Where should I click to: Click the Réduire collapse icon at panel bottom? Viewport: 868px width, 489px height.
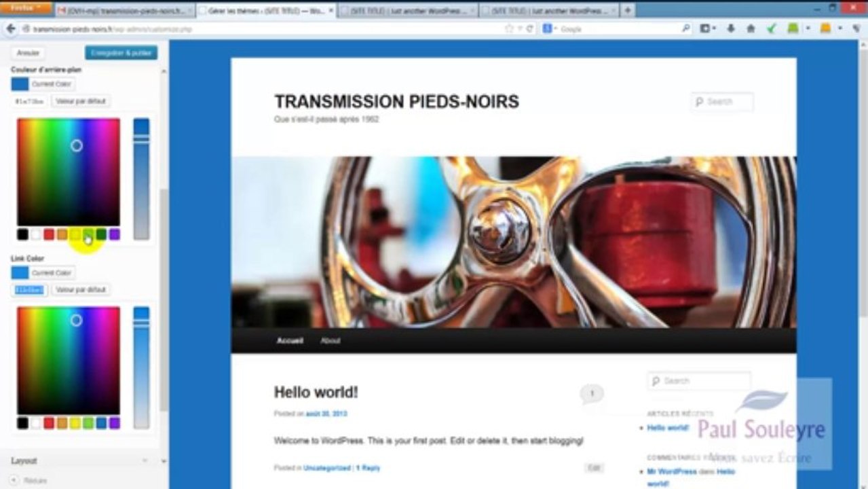click(14, 480)
